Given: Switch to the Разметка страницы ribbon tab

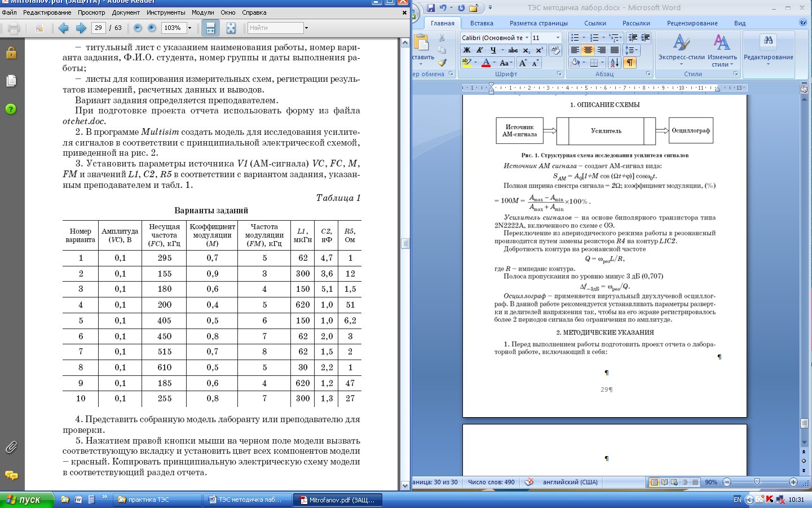Looking at the screenshot, I should pos(539,23).
